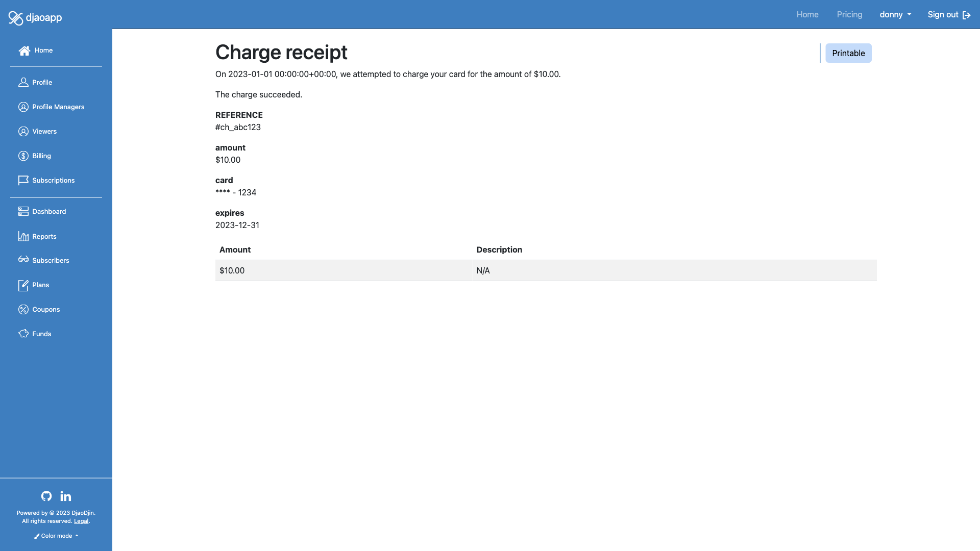Click the sidebar Home house icon
This screenshot has width=980, height=551.
(24, 51)
